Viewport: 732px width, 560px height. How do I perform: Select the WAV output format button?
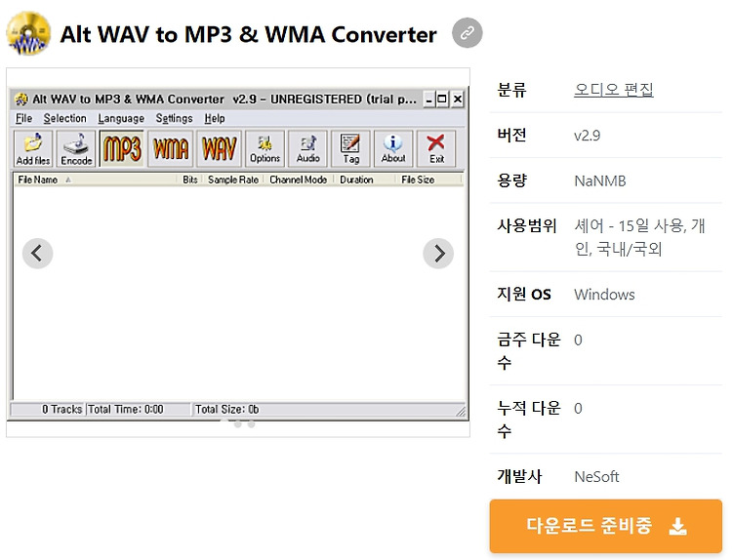[220, 148]
